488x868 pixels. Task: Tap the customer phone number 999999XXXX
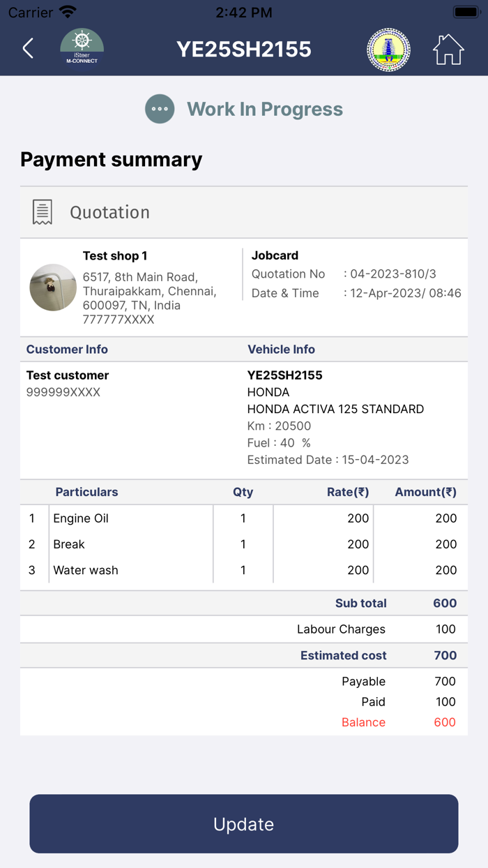(63, 392)
